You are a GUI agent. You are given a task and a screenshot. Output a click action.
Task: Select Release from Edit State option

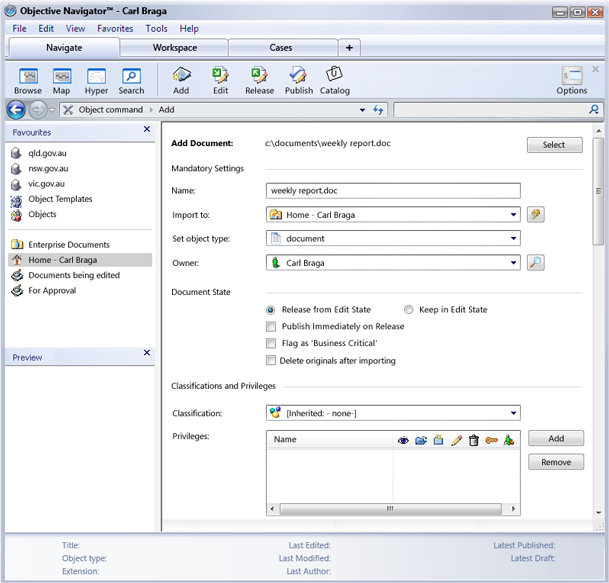coord(270,310)
